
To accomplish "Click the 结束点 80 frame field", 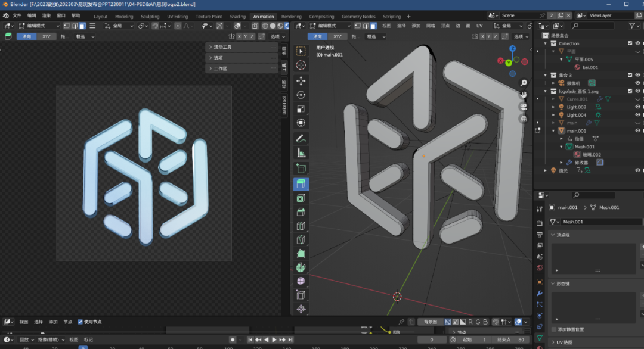I will 511,339.
